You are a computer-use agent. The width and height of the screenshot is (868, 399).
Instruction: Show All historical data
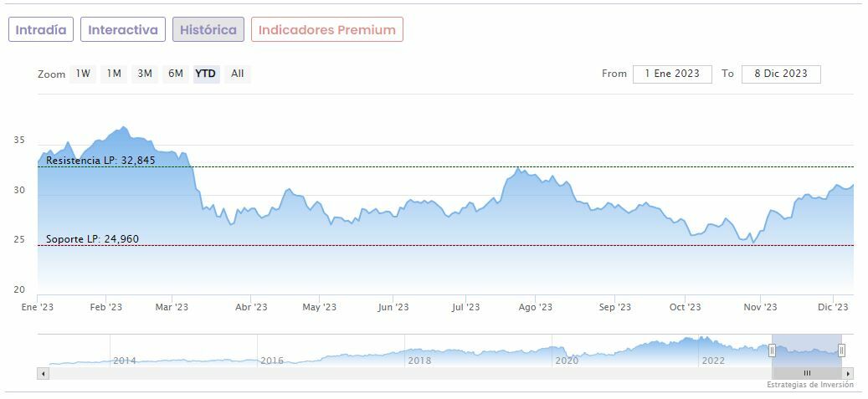pos(238,74)
